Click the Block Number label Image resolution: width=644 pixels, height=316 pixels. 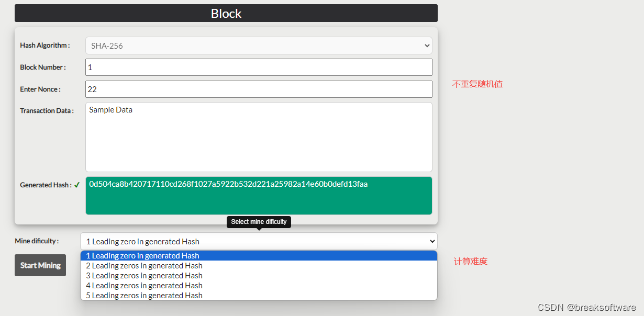pos(43,67)
